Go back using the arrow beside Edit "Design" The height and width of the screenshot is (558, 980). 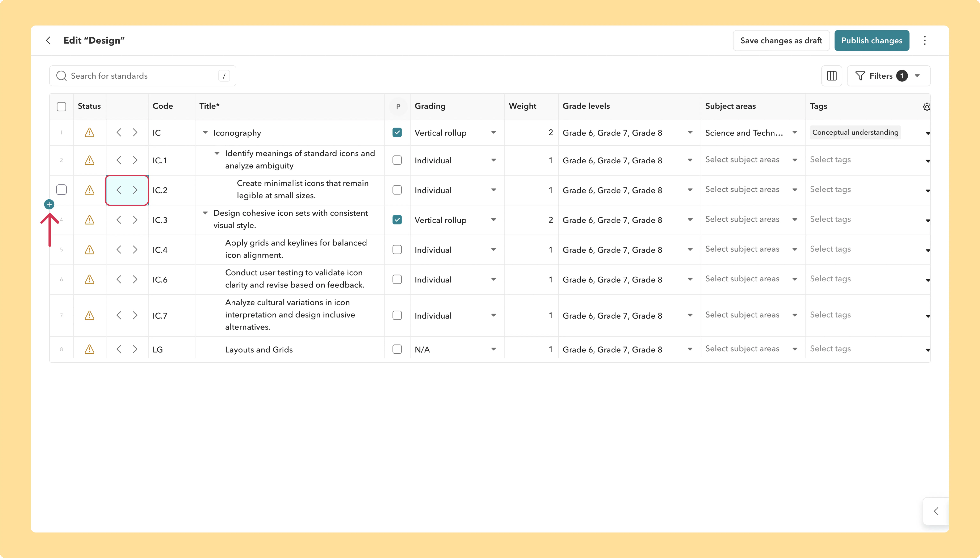pos(48,40)
